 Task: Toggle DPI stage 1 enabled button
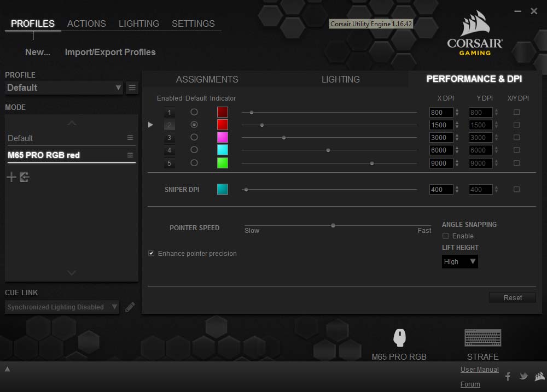point(169,112)
